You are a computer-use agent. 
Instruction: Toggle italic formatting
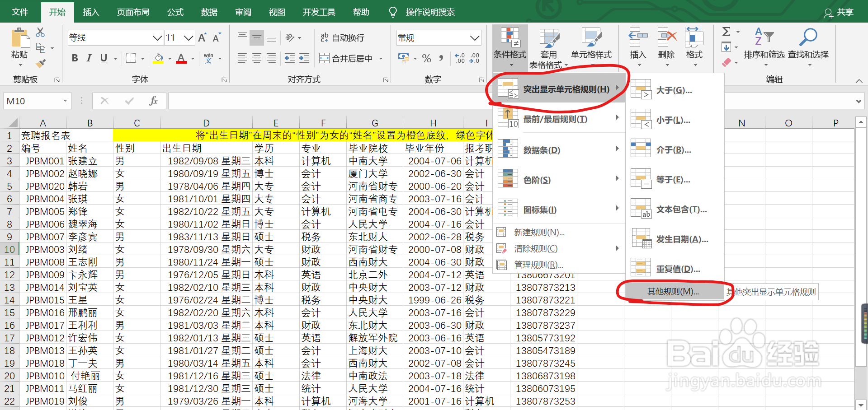coord(89,58)
